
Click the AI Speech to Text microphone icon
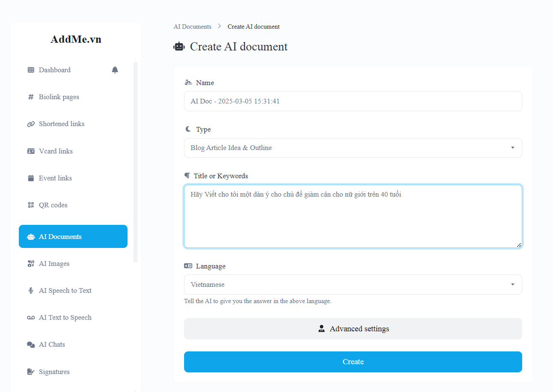(31, 291)
